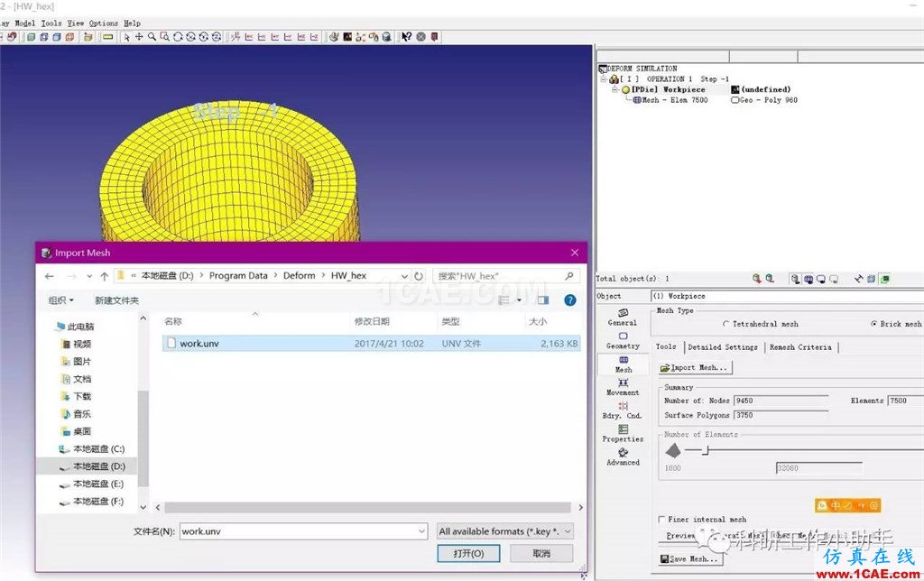Screen dimensions: 924x581
Task: Switch to Remesh Criteria tab
Action: [801, 347]
